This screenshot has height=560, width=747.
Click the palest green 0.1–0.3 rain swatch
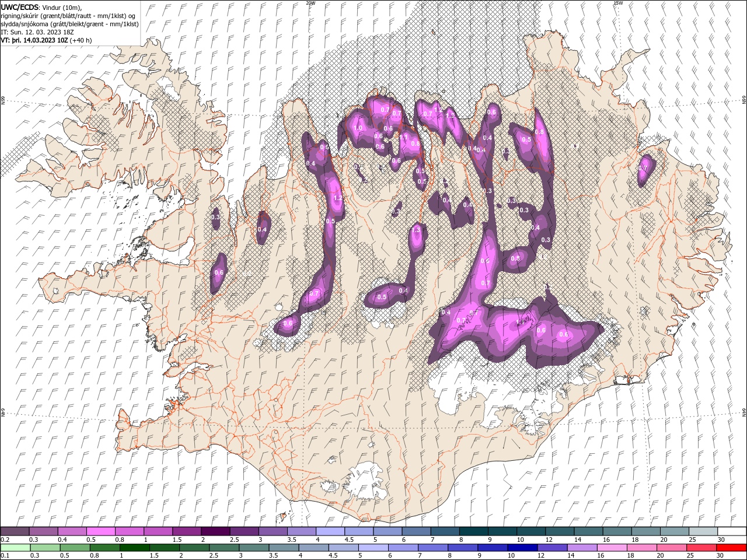(16, 547)
